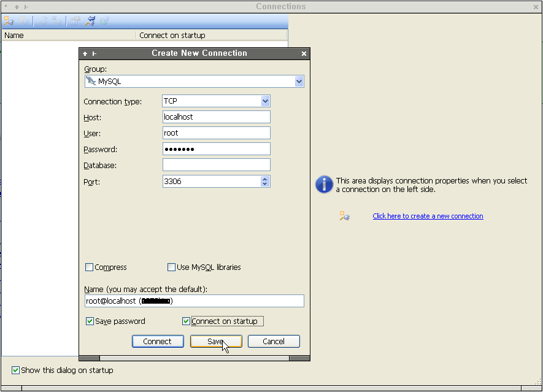
Task: Open the Connection type dropdown showing TCP
Action: click(x=265, y=101)
